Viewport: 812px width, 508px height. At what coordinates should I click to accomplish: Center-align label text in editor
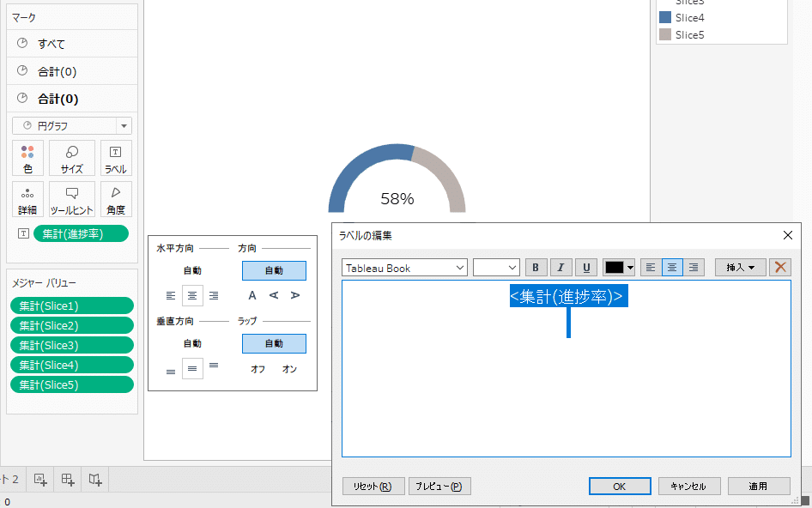pos(672,267)
